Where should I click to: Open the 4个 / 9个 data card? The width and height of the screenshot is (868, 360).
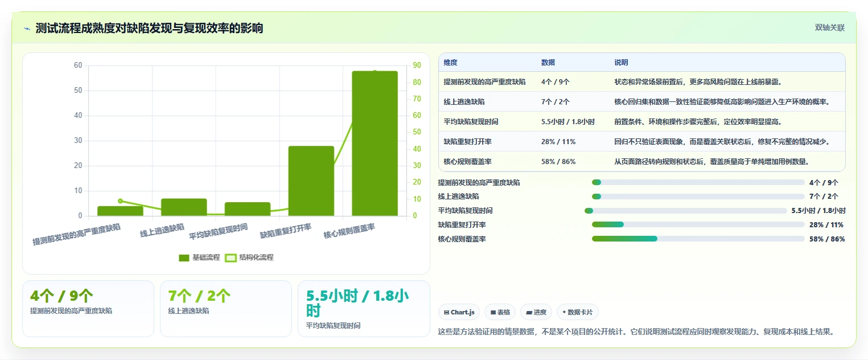[x=88, y=309]
